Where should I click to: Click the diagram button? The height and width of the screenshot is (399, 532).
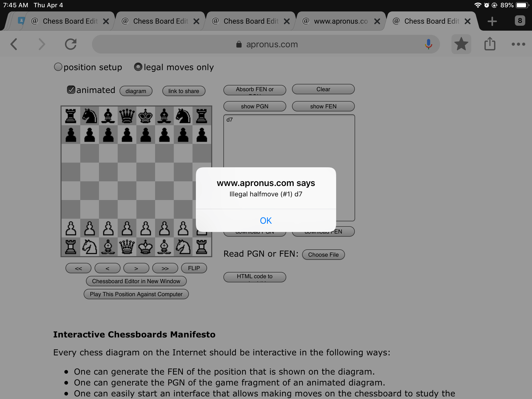pyautogui.click(x=136, y=91)
